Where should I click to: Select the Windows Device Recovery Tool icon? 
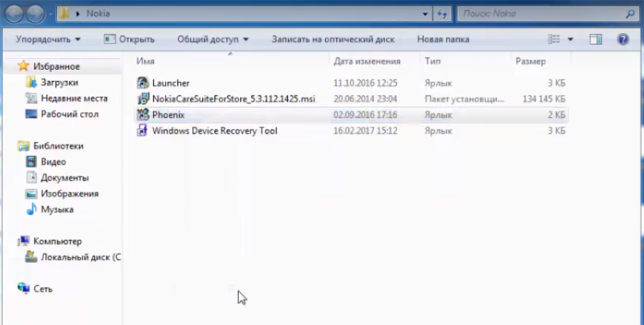(x=142, y=131)
